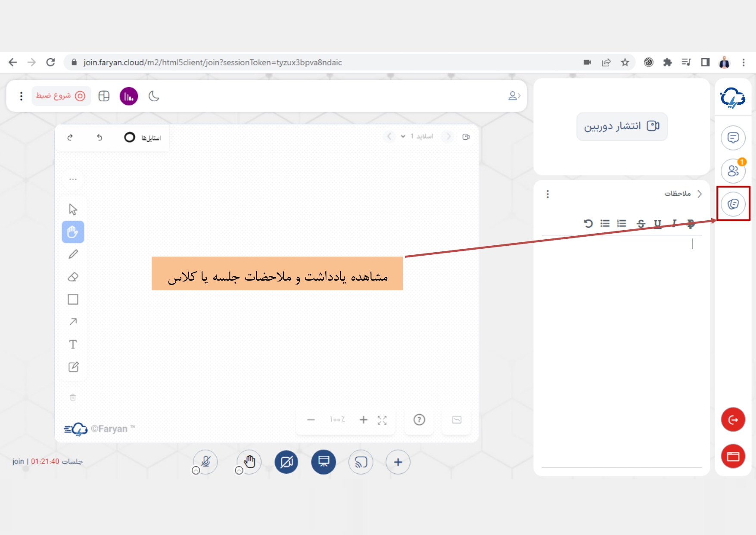Click inside the notes text area

621,345
